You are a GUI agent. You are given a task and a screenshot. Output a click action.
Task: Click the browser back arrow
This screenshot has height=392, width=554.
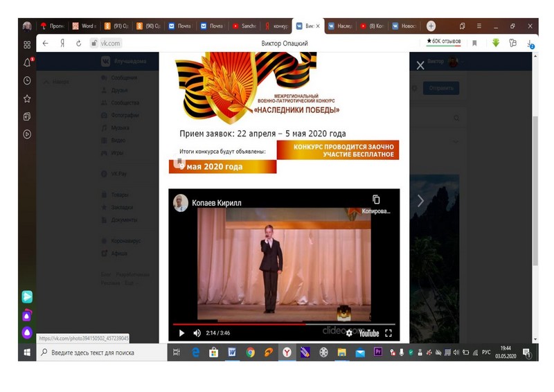coord(46,43)
